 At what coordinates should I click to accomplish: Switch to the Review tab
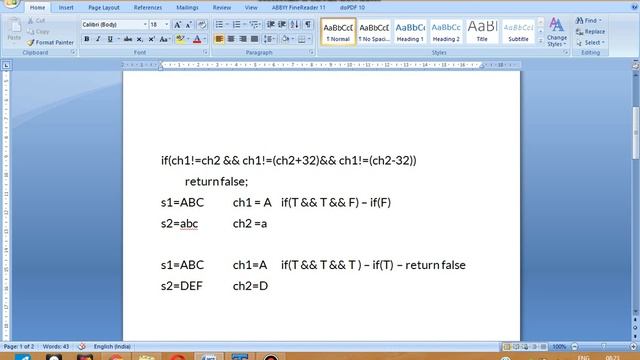222,7
